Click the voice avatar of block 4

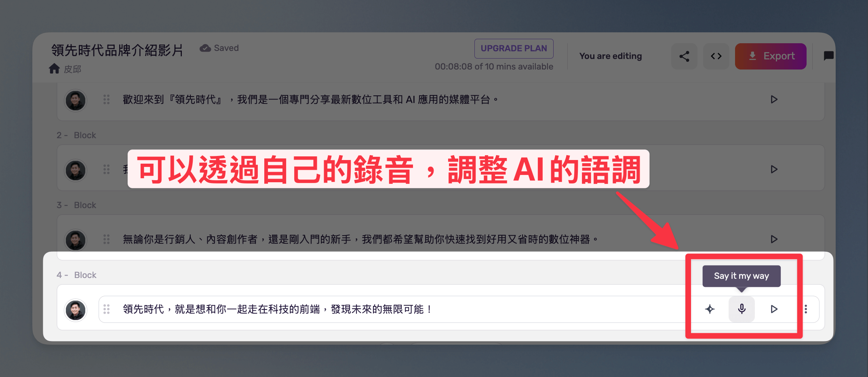76,310
